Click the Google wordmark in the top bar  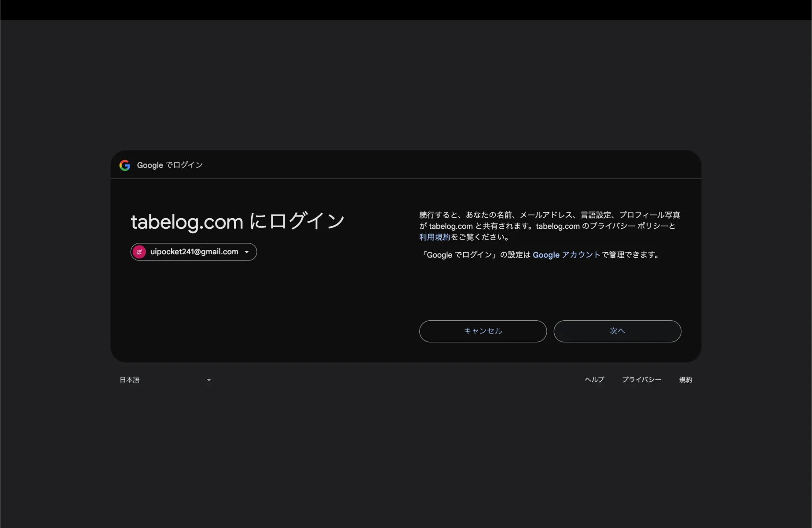click(x=150, y=165)
